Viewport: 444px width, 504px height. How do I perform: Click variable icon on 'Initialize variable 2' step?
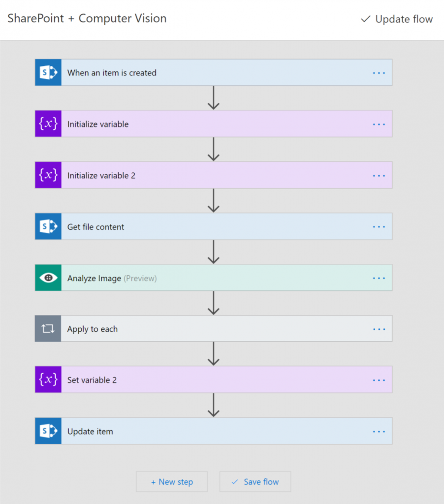point(48,175)
